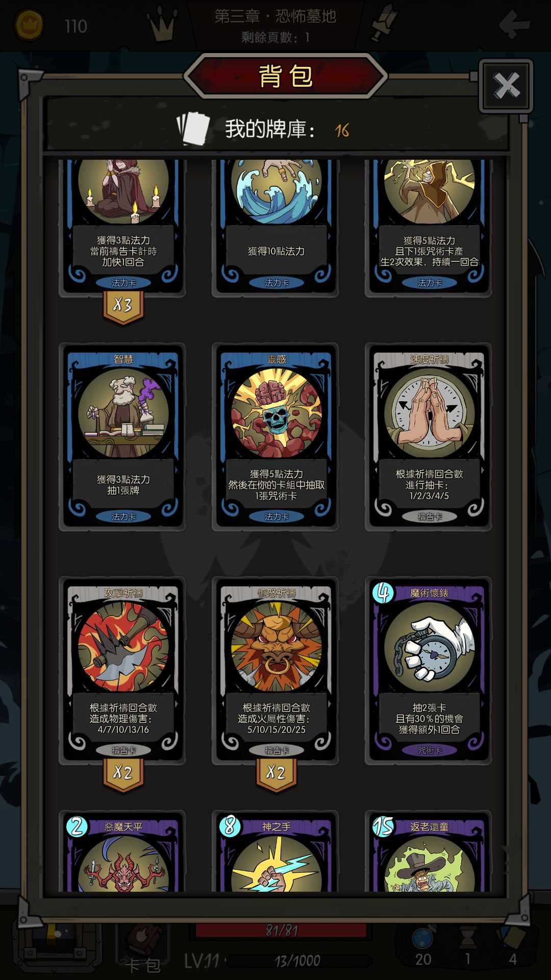This screenshot has width=551, height=980.
Task: Tap the back arrow icon
Action: (x=514, y=24)
